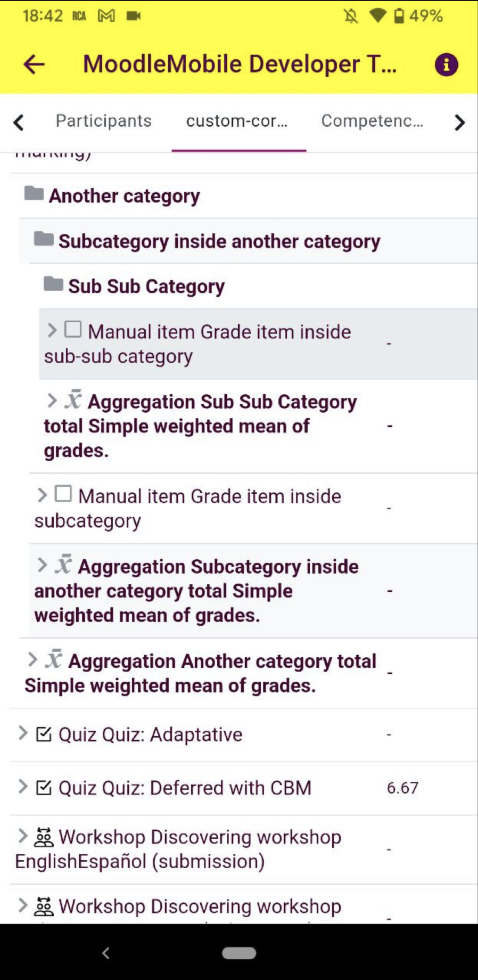Click manual item icon inside subcategory
This screenshot has height=980, width=478.
coord(63,494)
